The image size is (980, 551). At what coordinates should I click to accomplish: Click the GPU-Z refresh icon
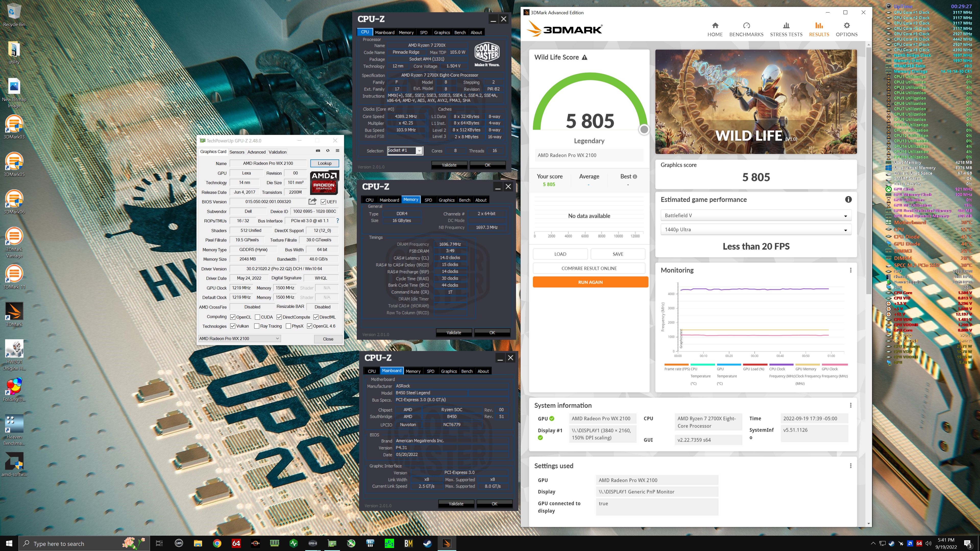[327, 151]
